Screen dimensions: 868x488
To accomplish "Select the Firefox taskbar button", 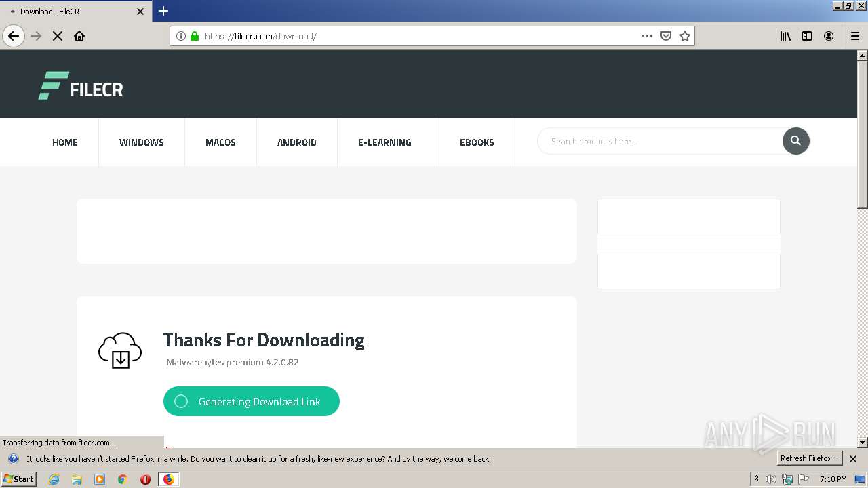I will 168,479.
